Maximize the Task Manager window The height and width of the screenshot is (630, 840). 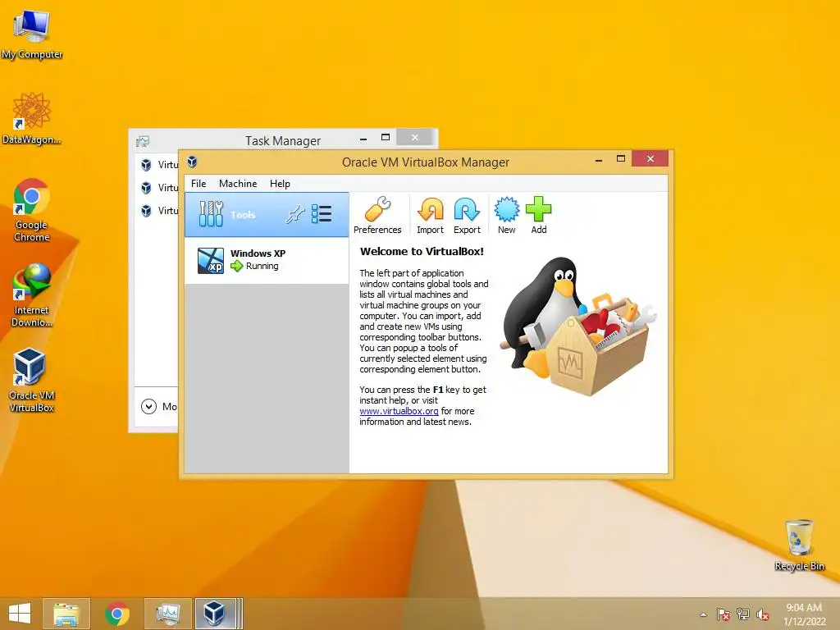(386, 138)
